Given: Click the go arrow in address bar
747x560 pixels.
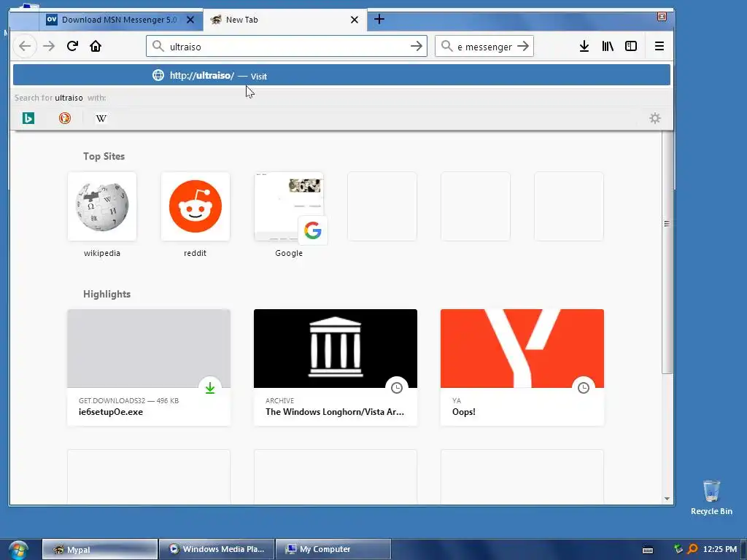Looking at the screenshot, I should coord(417,46).
